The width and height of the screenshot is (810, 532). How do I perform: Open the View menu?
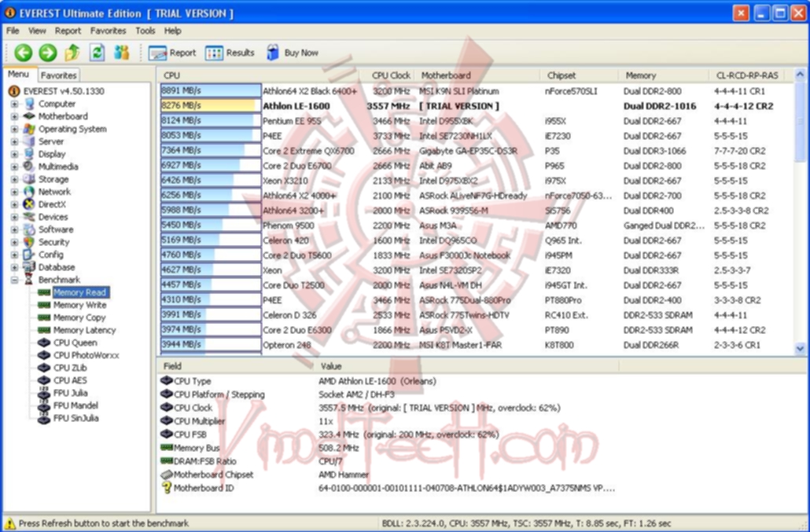coord(37,31)
